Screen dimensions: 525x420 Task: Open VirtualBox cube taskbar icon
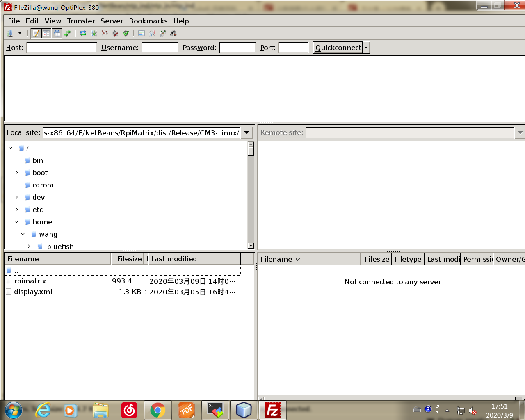click(244, 410)
